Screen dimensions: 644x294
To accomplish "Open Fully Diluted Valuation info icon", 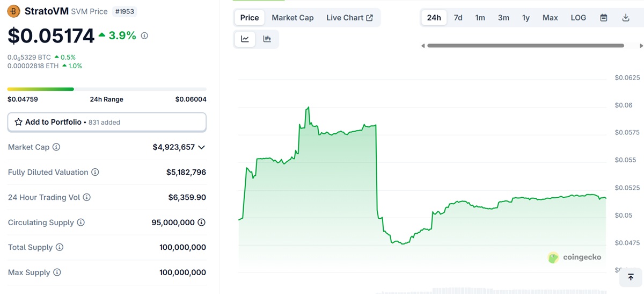I will 95,172.
